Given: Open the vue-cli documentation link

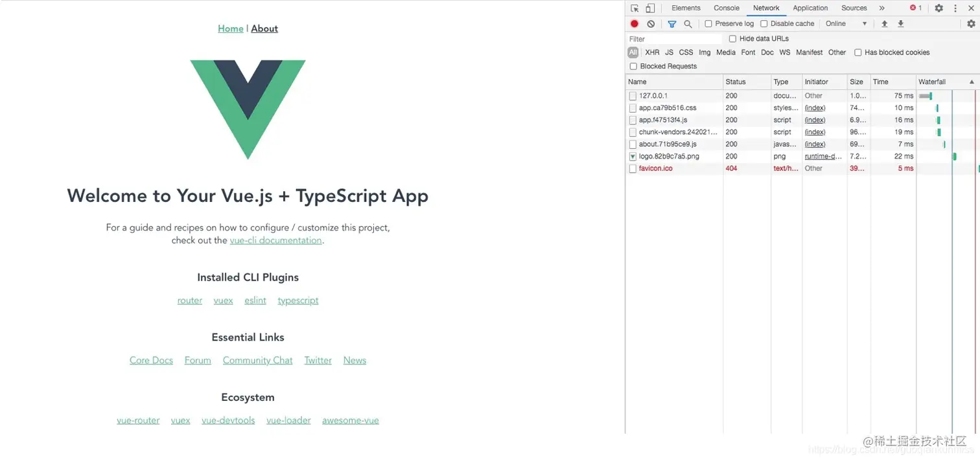Looking at the screenshot, I should 275,240.
